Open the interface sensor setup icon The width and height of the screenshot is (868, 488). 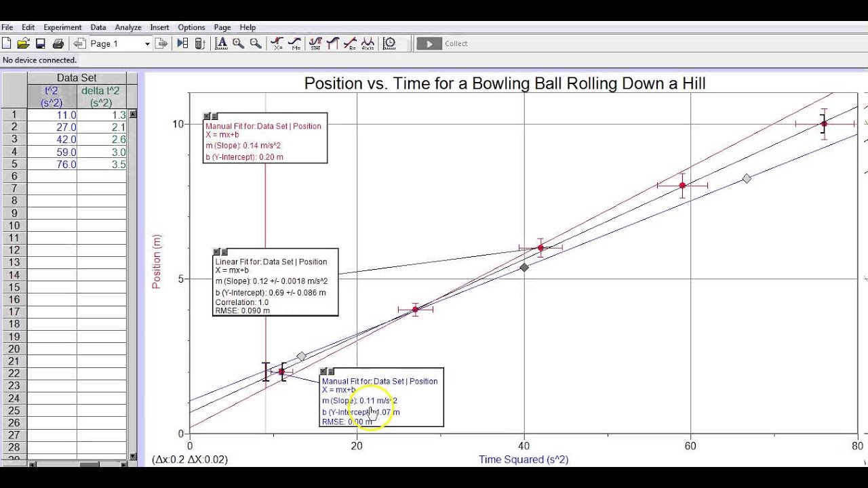(x=199, y=43)
